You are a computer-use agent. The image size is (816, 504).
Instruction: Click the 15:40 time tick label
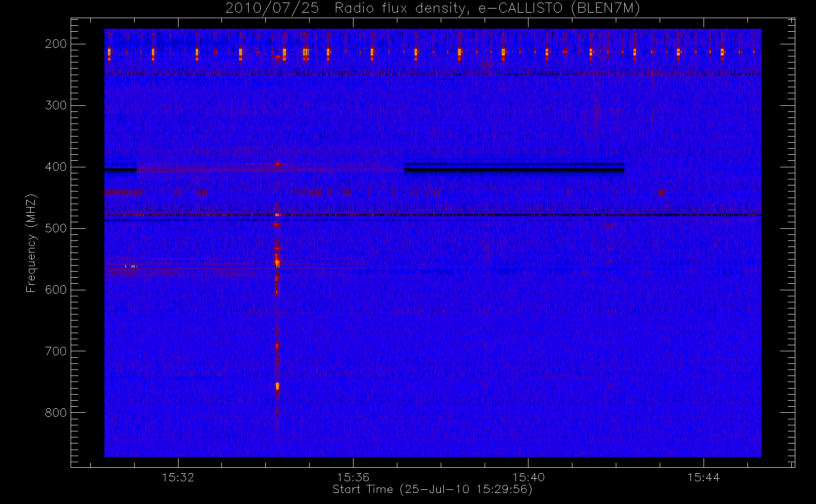(x=529, y=477)
